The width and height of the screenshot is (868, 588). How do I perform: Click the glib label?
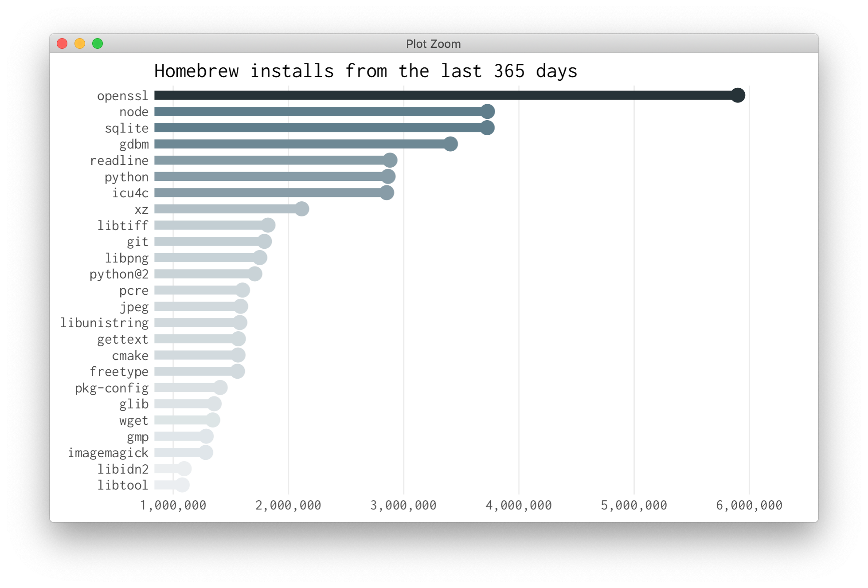click(134, 404)
